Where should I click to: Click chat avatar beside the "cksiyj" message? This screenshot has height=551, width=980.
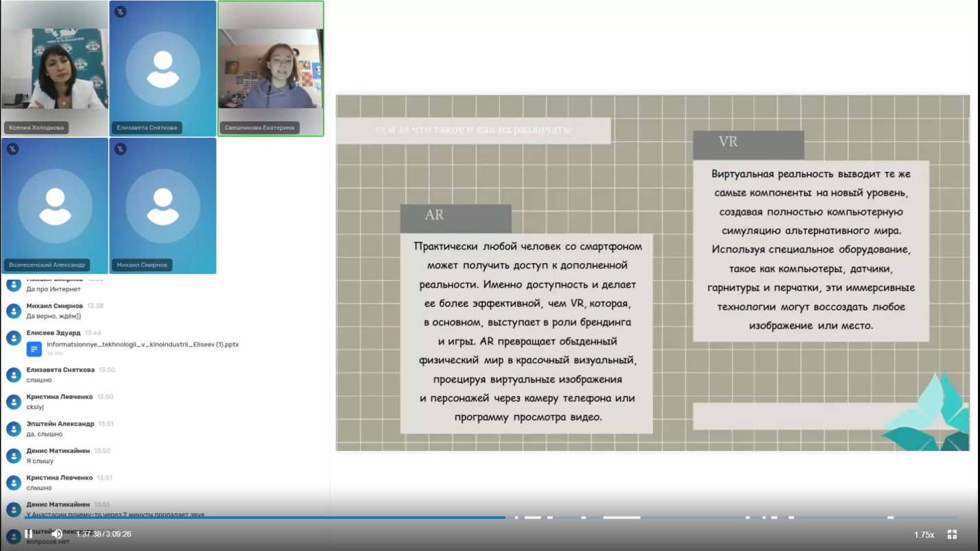(x=14, y=402)
